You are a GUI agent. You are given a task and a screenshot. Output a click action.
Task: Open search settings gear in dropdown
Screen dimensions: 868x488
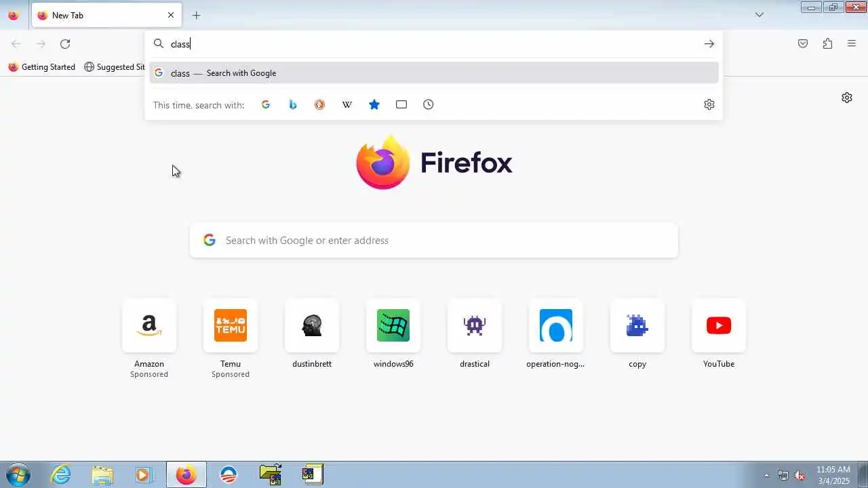pos(709,104)
